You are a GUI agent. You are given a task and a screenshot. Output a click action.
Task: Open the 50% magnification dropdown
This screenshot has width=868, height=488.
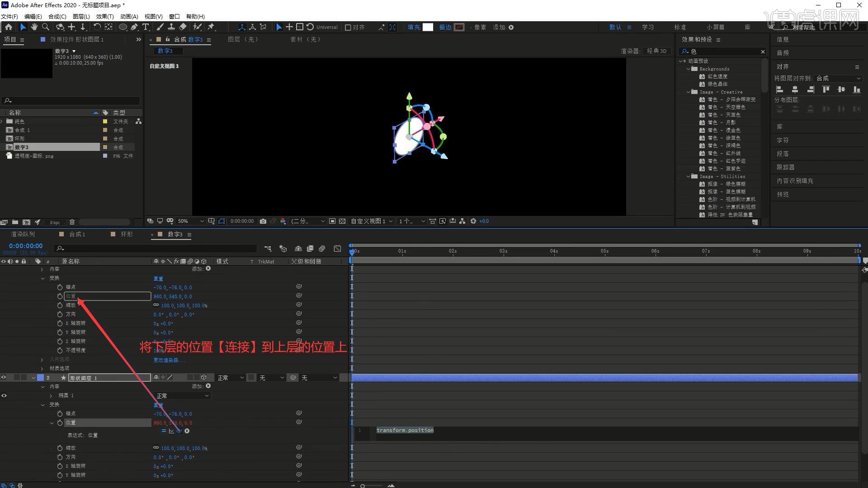click(x=190, y=221)
